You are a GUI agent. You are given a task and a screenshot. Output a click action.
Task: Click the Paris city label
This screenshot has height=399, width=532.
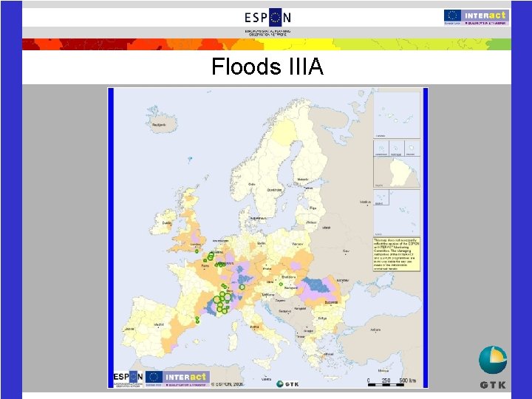pyautogui.click(x=205, y=266)
